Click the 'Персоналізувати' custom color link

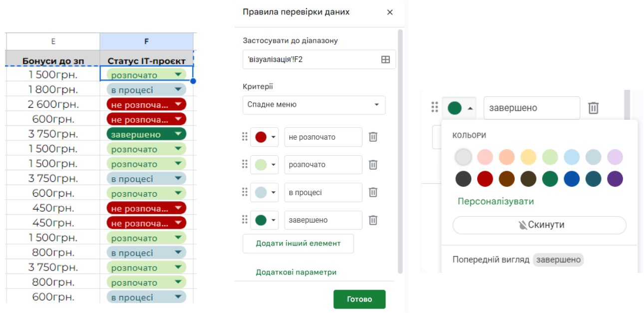[496, 202]
